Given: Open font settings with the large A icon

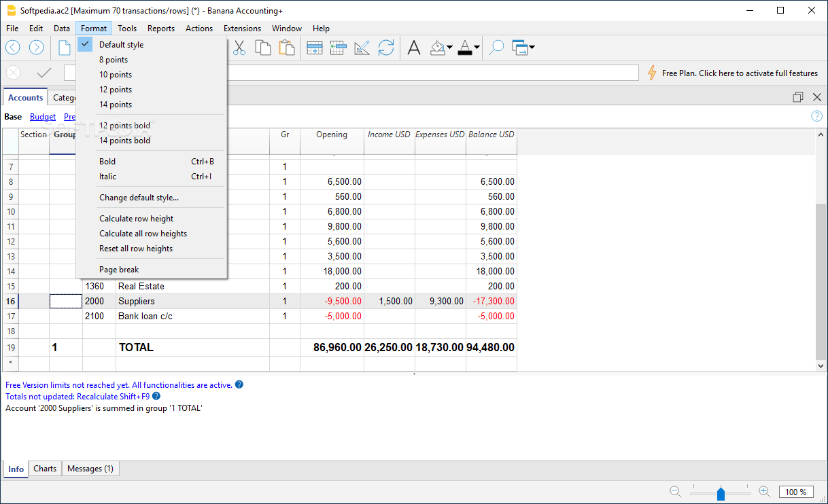Looking at the screenshot, I should [x=414, y=48].
